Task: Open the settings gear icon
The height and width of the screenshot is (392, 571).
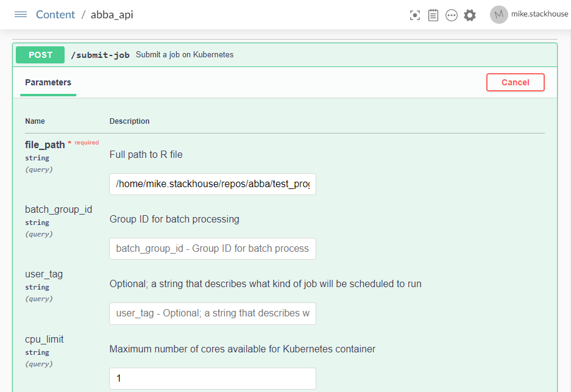Action: pyautogui.click(x=470, y=15)
